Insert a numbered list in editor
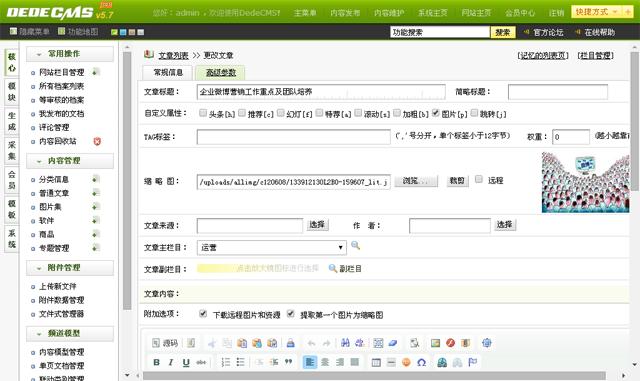Image resolution: width=640 pixels, height=381 pixels. tap(226, 362)
